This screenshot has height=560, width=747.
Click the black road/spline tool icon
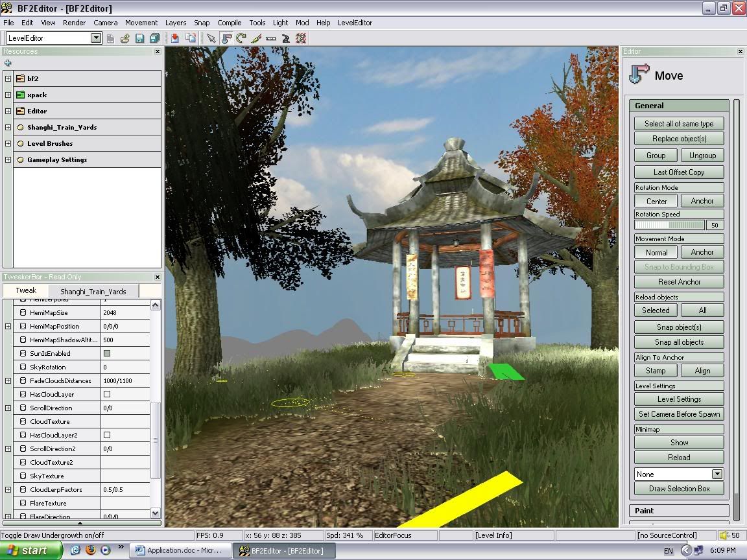[286, 39]
